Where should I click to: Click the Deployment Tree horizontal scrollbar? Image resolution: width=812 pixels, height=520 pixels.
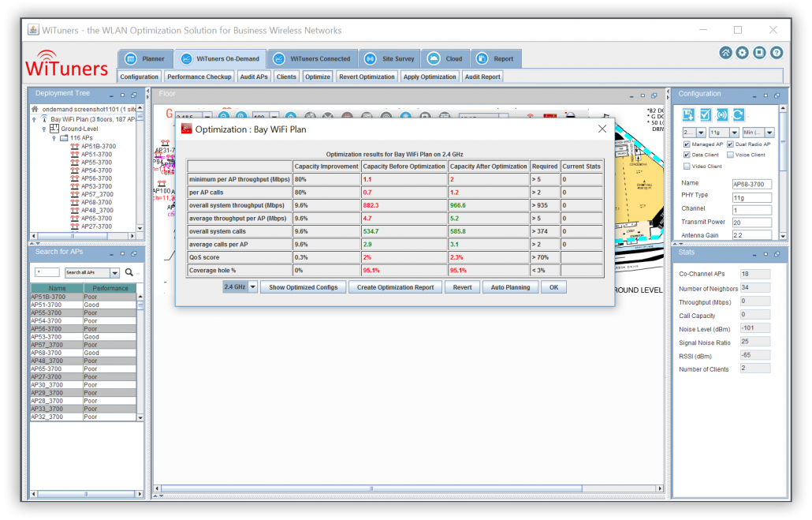73,236
